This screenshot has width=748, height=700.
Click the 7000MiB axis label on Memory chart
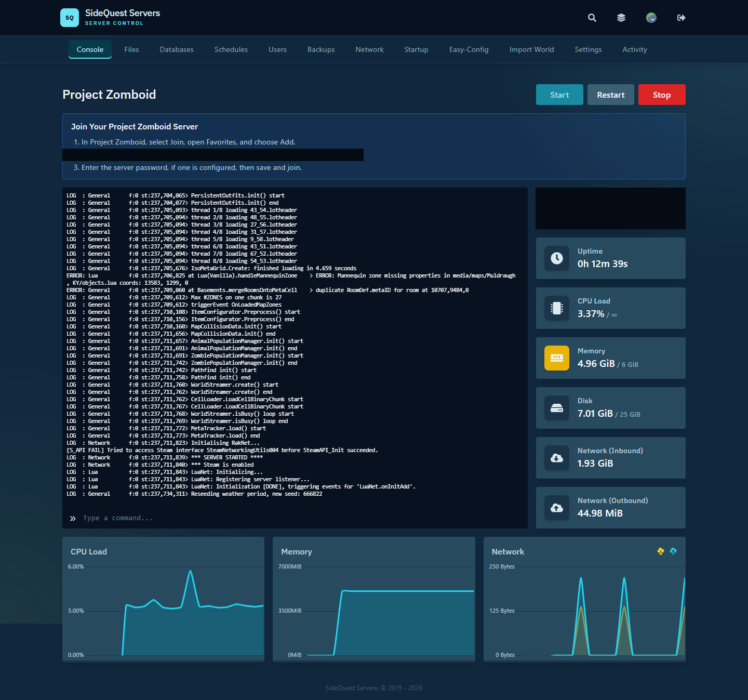(x=290, y=566)
